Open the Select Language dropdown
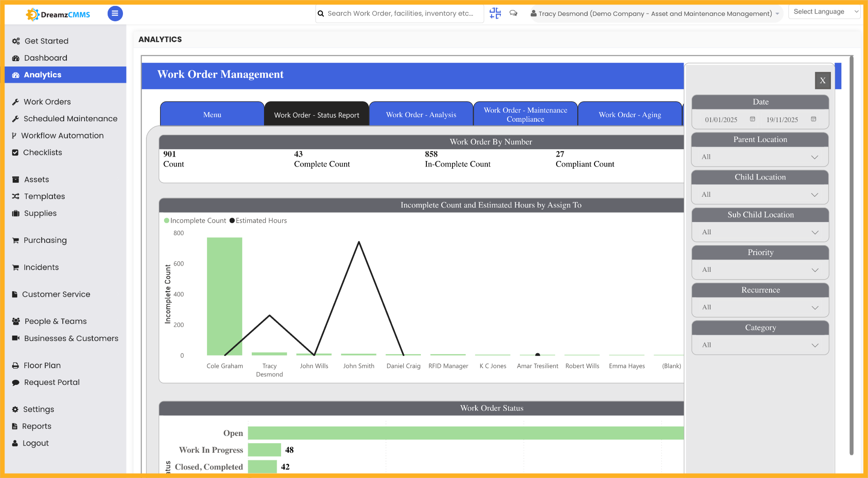Viewport: 868px width, 478px height. (825, 12)
